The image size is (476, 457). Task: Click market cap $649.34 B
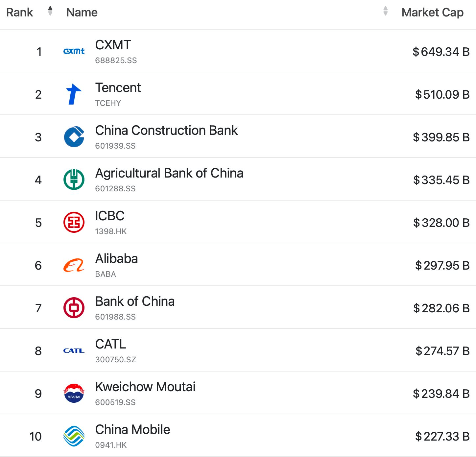point(441,52)
